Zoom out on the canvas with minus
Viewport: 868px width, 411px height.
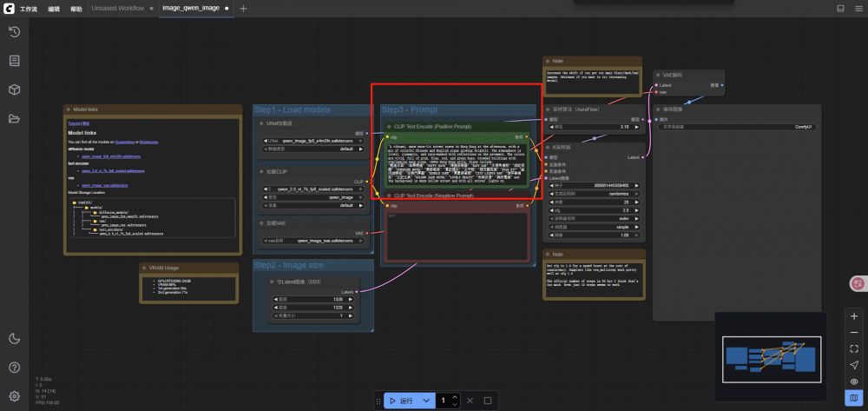point(854,332)
